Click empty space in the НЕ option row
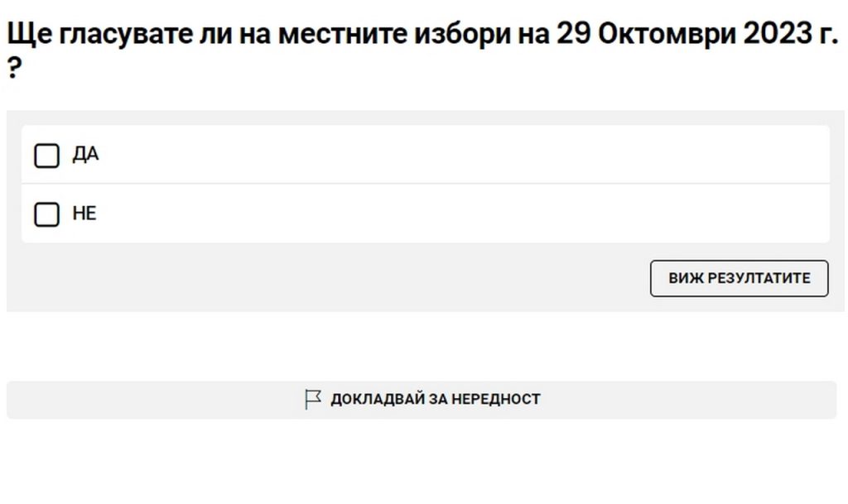848x504 pixels. pos(455,214)
